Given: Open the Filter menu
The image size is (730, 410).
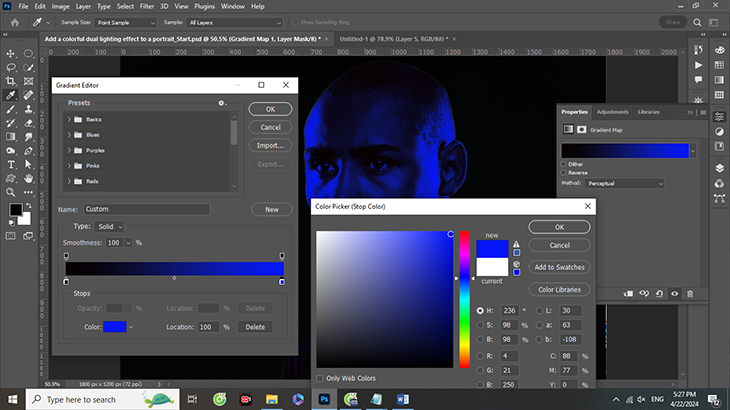Looking at the screenshot, I should tap(147, 6).
